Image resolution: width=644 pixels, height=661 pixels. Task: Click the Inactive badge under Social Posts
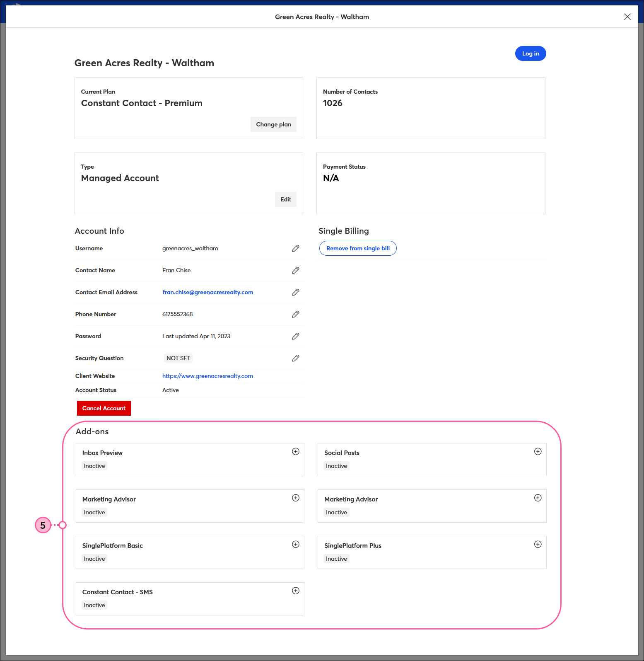pyautogui.click(x=336, y=466)
